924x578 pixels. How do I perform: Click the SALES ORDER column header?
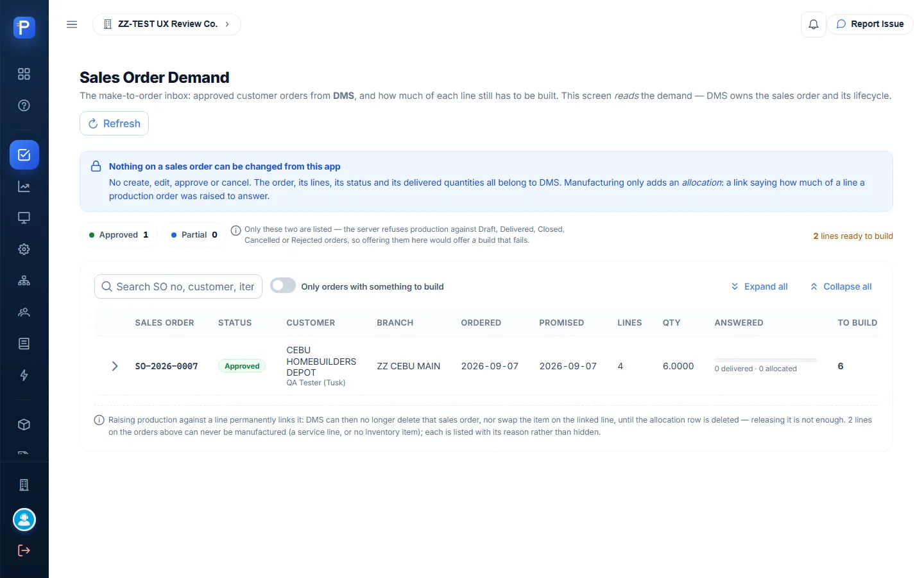[164, 322]
